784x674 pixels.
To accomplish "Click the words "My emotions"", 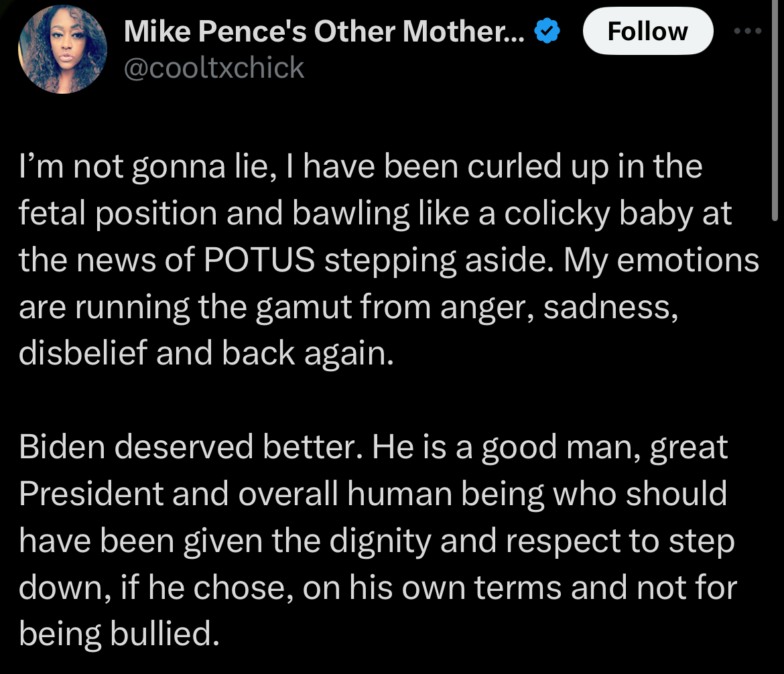I will 661,260.
